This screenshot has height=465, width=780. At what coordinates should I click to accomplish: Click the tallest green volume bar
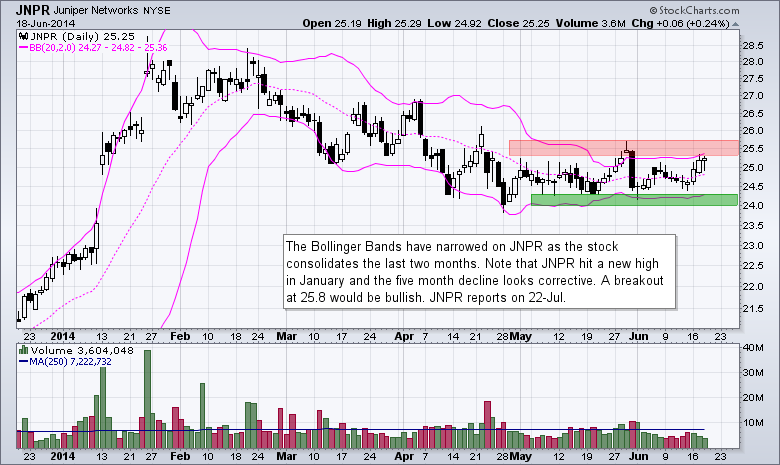[147, 398]
